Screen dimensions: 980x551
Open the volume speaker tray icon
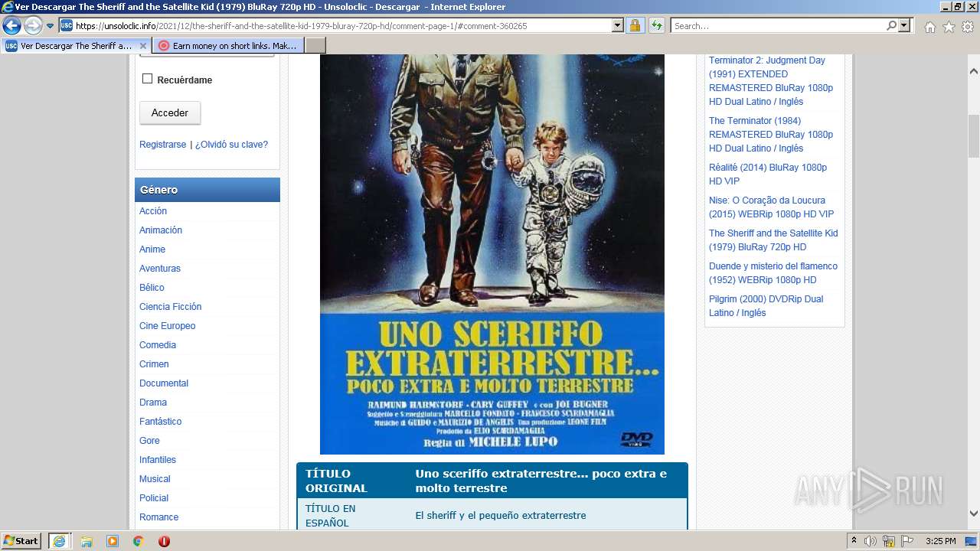(871, 541)
